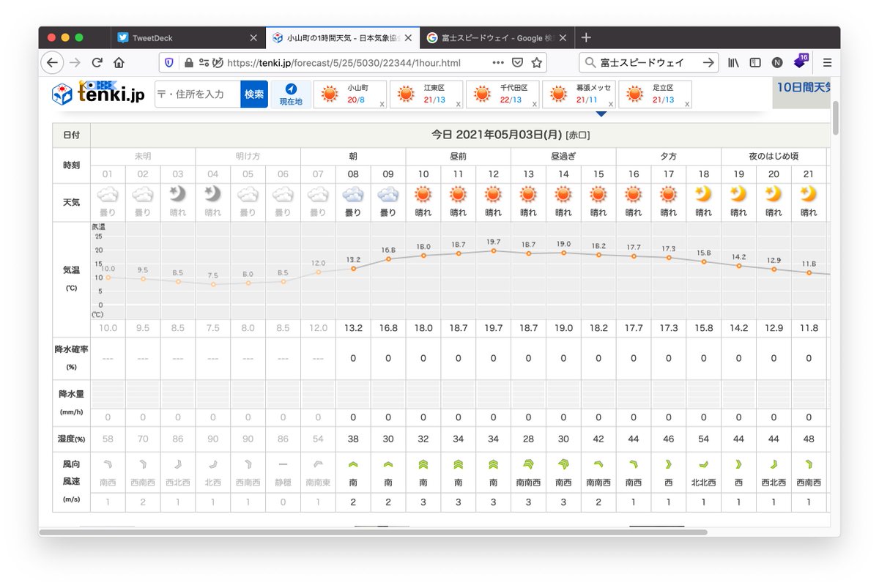Screen dimensions: 879x588
Task: Open 小山町 forecast shortcut
Action: [349, 94]
